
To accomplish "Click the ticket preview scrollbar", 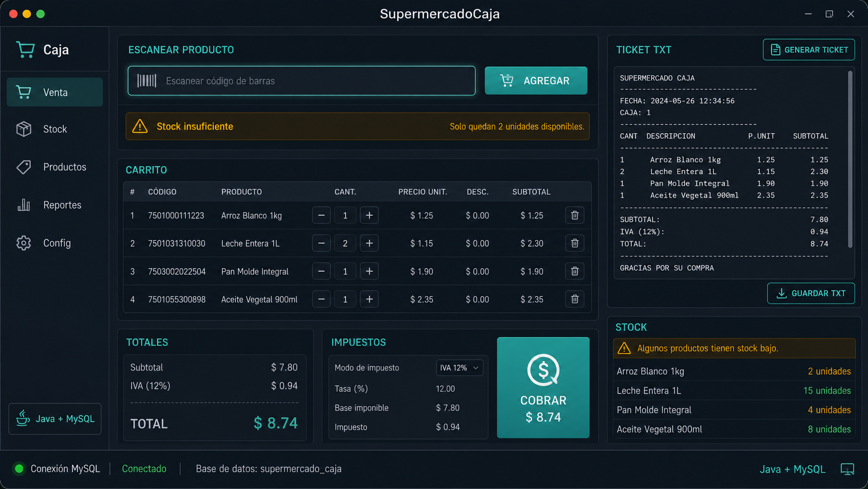I will pos(850,160).
